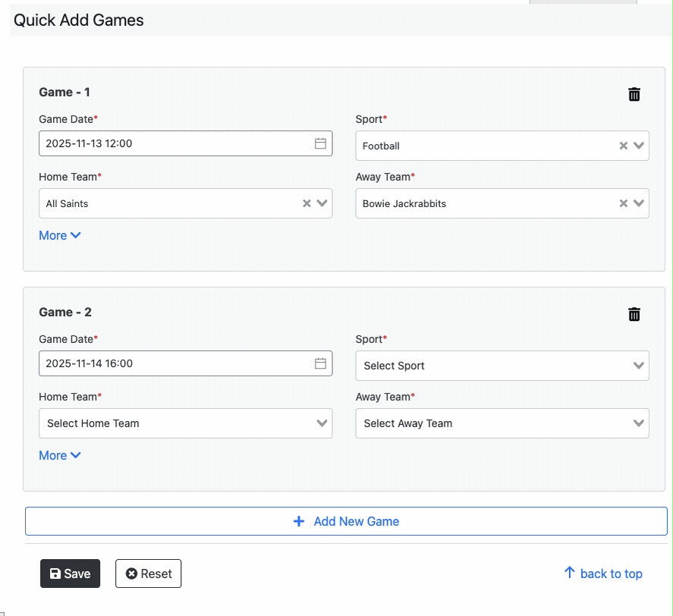Open calendar picker for Game 2 date
673x616 pixels.
tap(320, 363)
